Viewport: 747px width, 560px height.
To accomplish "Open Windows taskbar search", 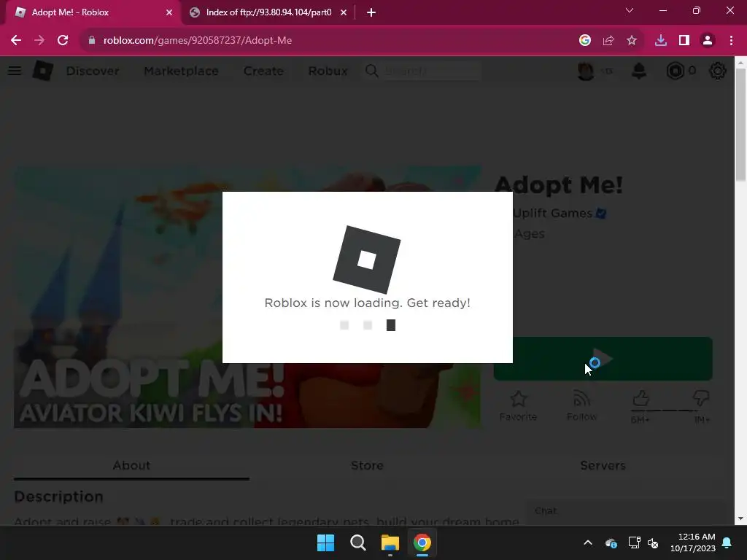I will coord(357,542).
